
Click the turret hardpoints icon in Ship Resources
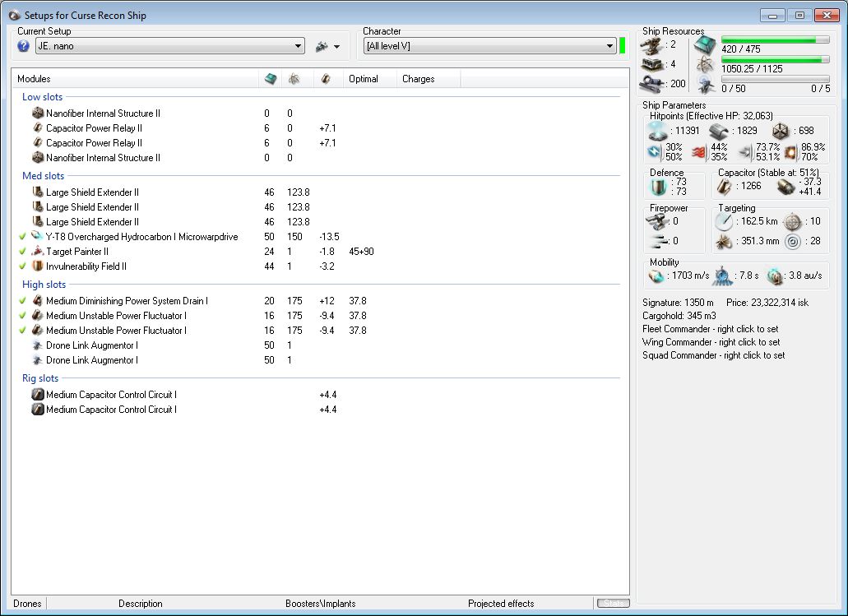pyautogui.click(x=651, y=44)
